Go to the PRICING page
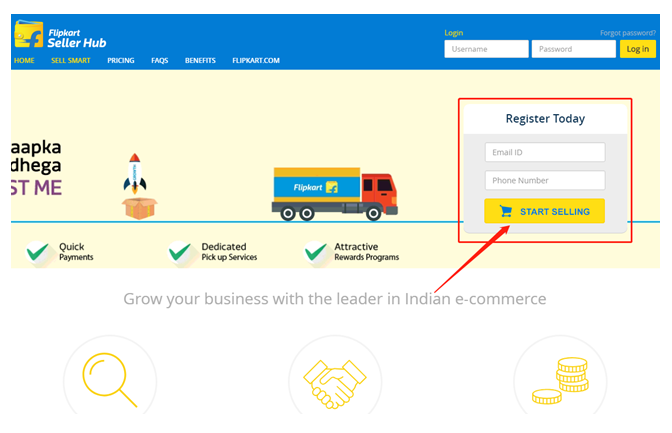Screen dimensions: 672x433 pos(121,60)
